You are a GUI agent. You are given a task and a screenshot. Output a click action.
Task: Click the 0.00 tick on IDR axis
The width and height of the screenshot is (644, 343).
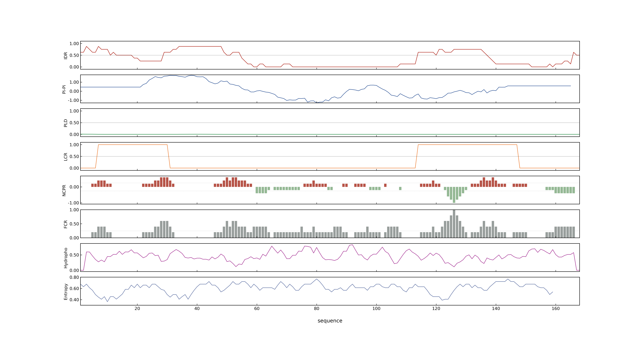click(74, 67)
